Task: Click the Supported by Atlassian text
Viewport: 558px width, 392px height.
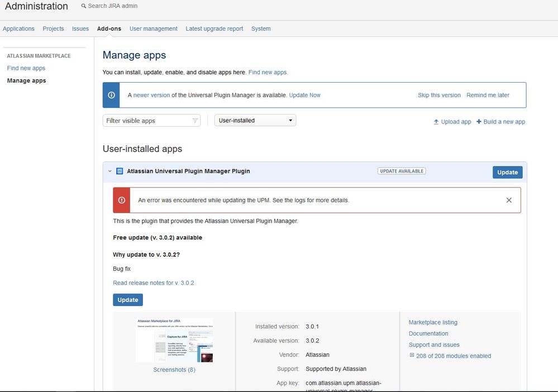Action: 336,369
